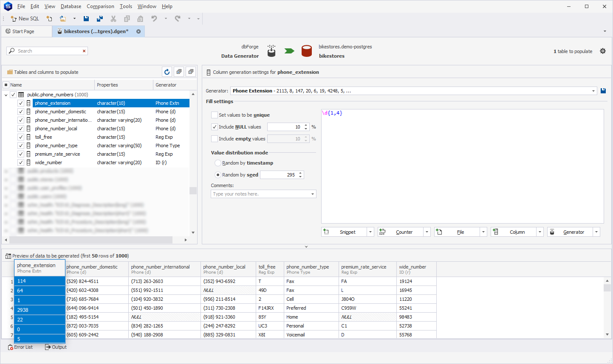
Task: Click the Collapse All tree icon
Action: tap(191, 72)
